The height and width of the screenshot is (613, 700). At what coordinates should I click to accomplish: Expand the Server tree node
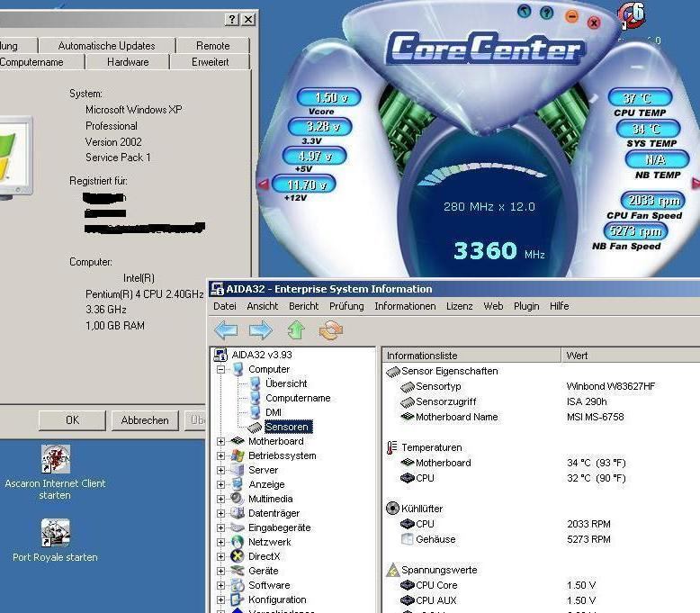coord(220,470)
